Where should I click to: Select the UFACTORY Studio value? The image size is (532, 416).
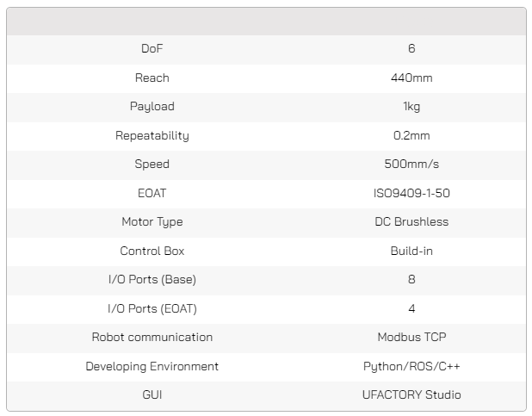pos(411,395)
